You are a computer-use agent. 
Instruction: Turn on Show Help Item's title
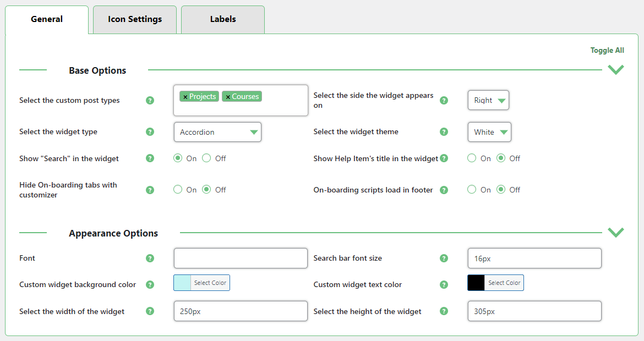point(472,158)
